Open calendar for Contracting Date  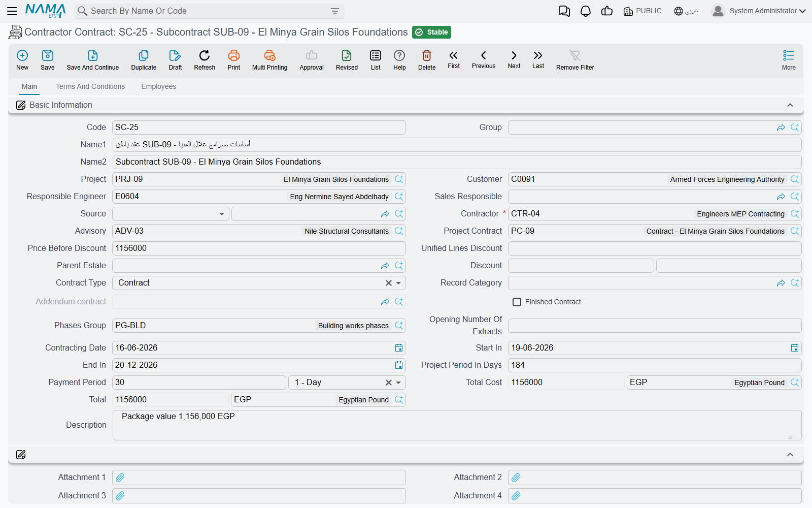tap(399, 348)
